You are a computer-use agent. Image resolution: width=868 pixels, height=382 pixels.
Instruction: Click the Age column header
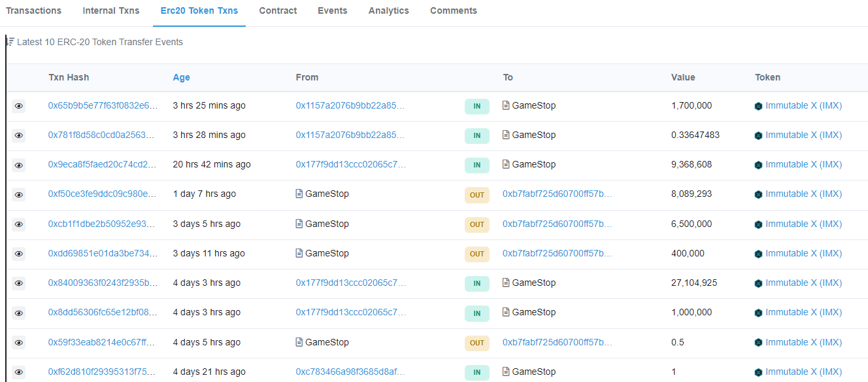tap(181, 77)
